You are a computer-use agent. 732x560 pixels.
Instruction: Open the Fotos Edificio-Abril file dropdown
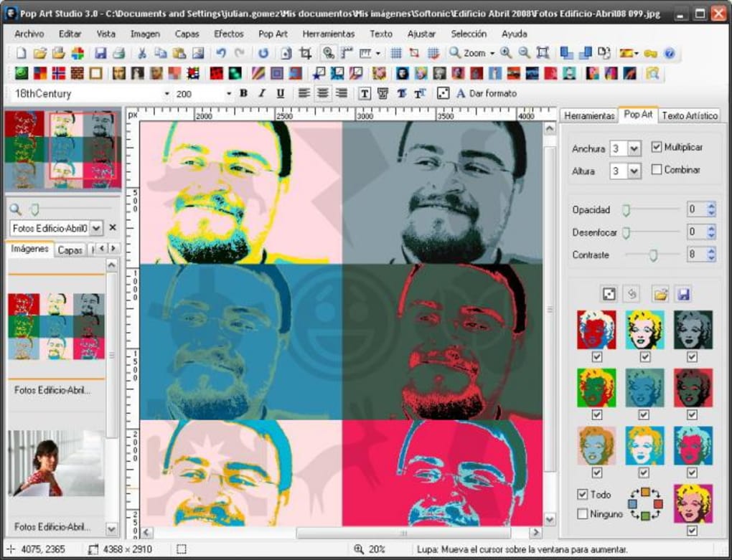pos(97,228)
